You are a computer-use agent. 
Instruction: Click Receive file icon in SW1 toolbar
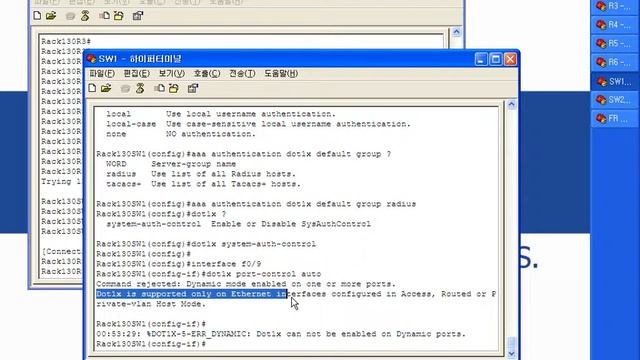[x=174, y=88]
